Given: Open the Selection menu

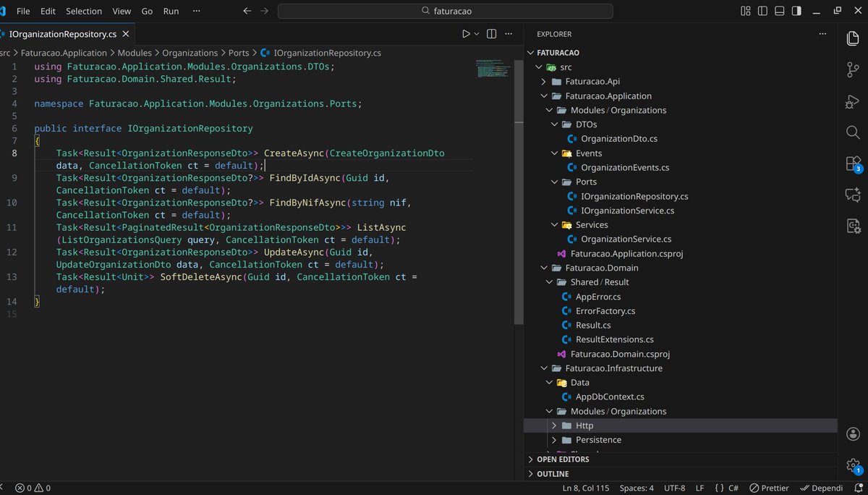Looking at the screenshot, I should [84, 11].
